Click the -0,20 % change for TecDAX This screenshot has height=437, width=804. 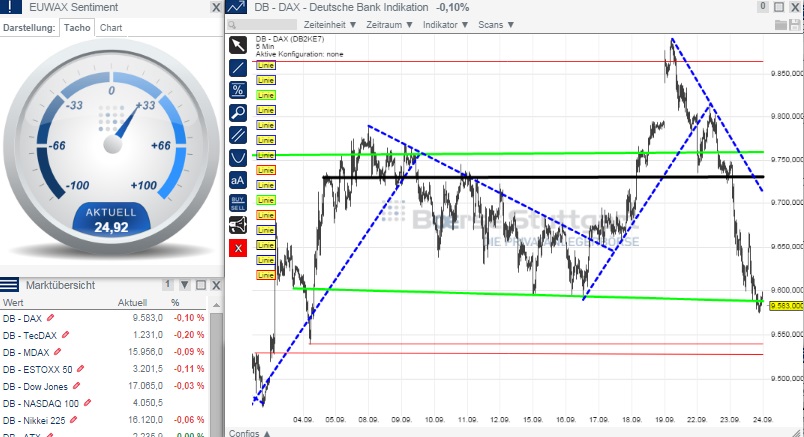pyautogui.click(x=189, y=334)
